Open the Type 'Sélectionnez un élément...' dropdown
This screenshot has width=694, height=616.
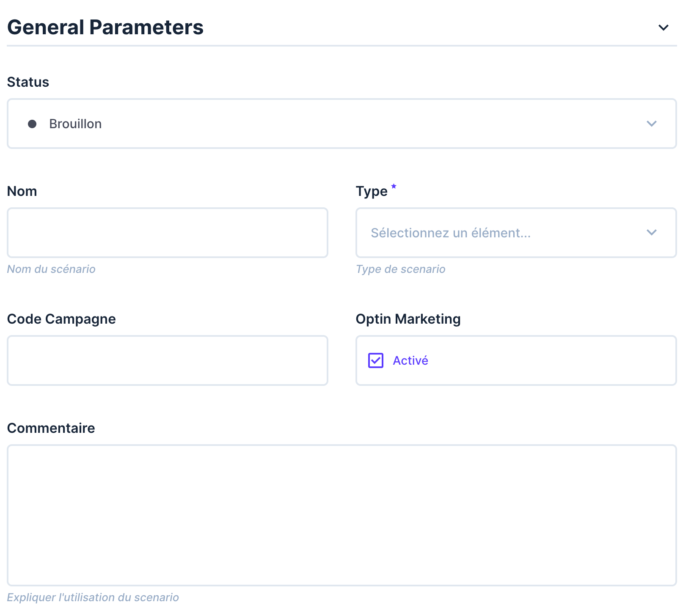(516, 233)
